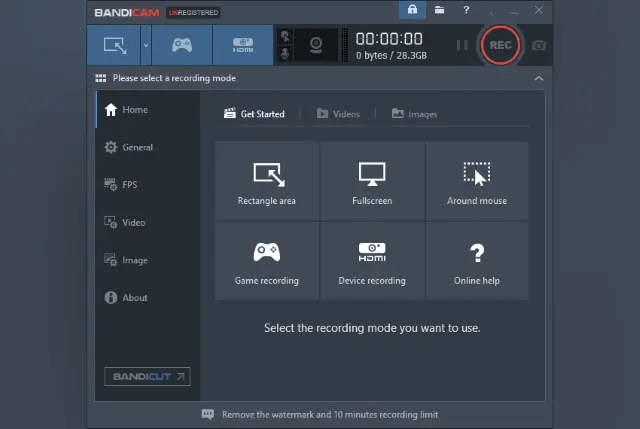Select the Around mouse recording tile
The width and height of the screenshot is (640, 429).
point(477,181)
